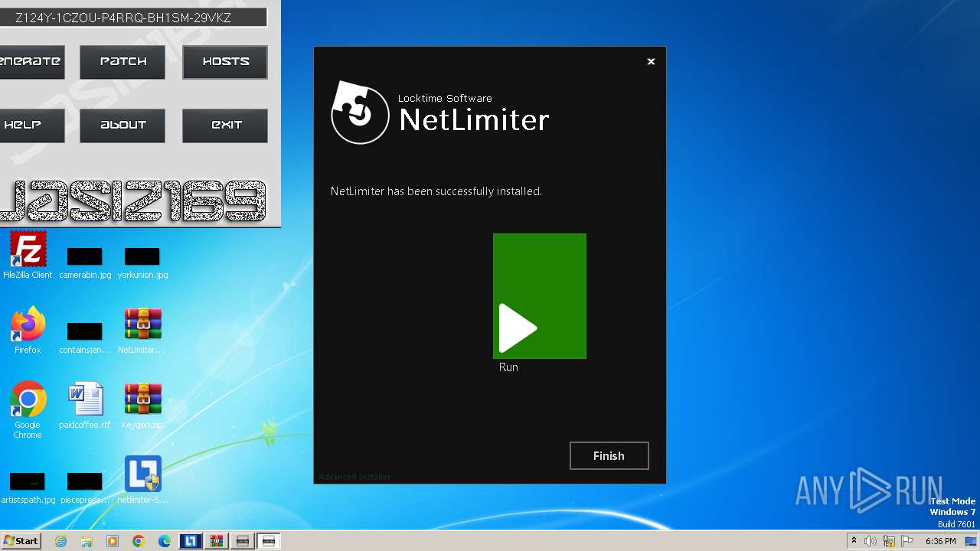Click the 6:36 PM system clock
This screenshot has height=551, width=980.
tap(940, 541)
